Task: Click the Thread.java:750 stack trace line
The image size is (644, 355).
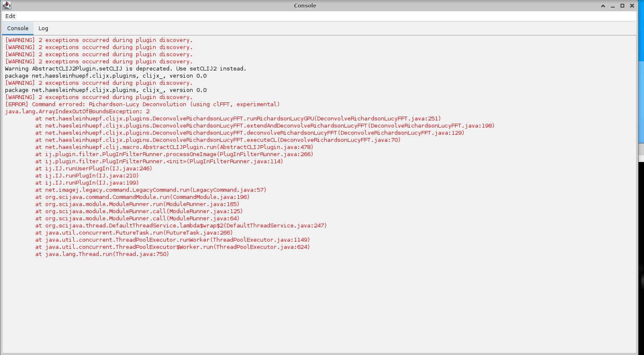Action: (x=102, y=254)
